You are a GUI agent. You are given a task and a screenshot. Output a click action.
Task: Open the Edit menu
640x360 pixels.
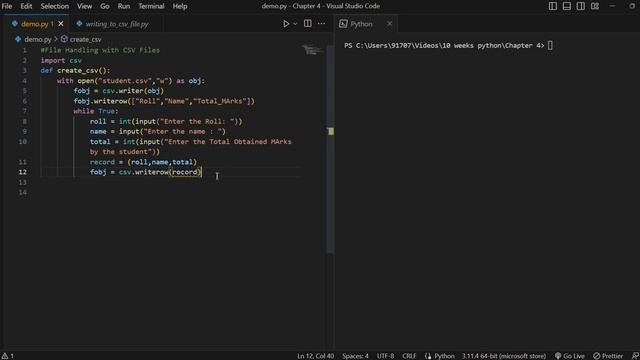coord(26,6)
